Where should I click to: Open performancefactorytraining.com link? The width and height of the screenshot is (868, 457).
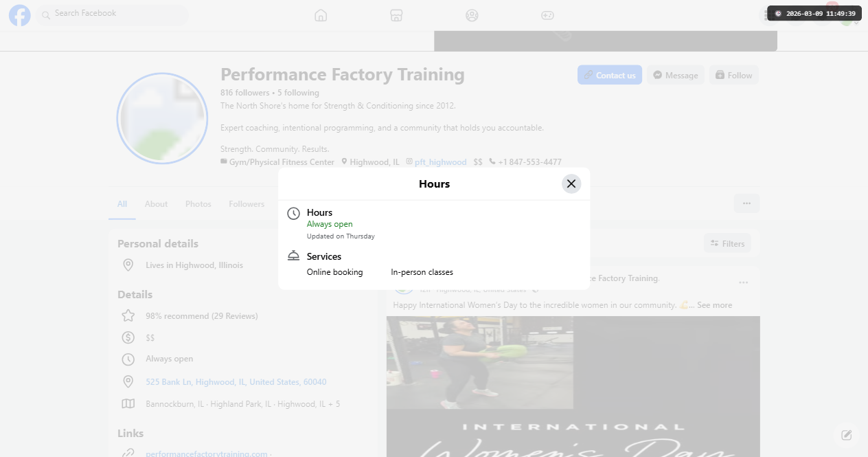207,454
